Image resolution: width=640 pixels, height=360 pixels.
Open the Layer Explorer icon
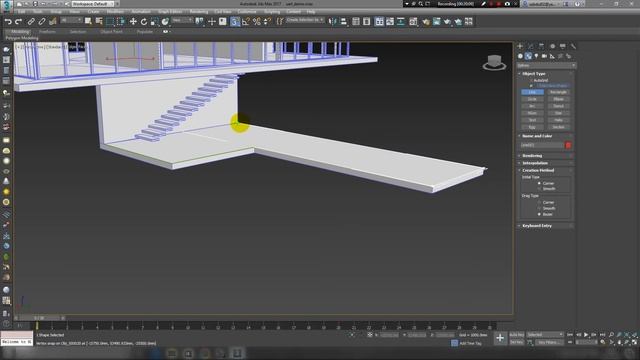(x=367, y=21)
